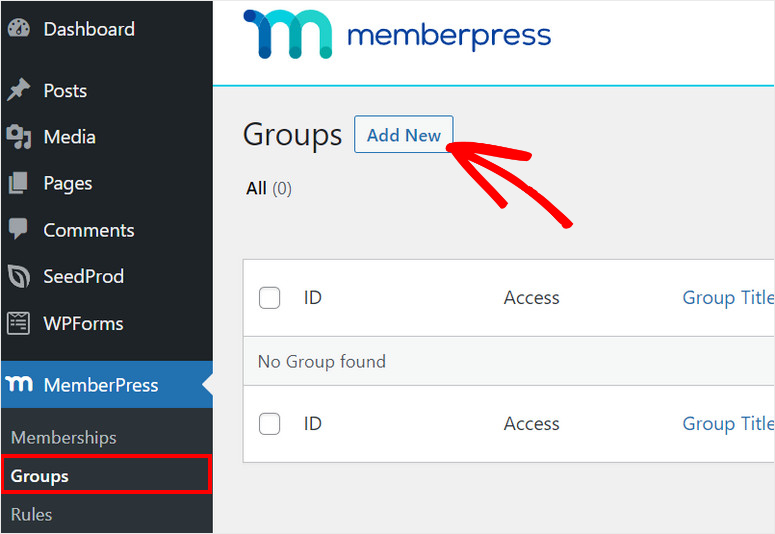Collapse the MemberPress menu arrow
775x534 pixels.
(207, 385)
